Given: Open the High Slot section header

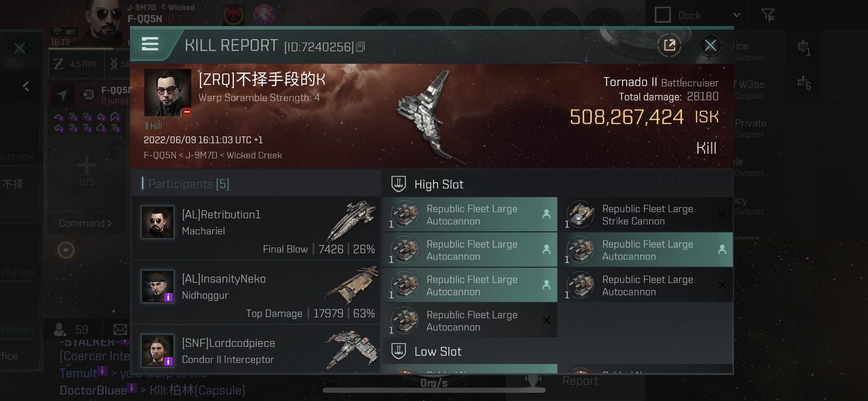Looking at the screenshot, I should point(439,184).
